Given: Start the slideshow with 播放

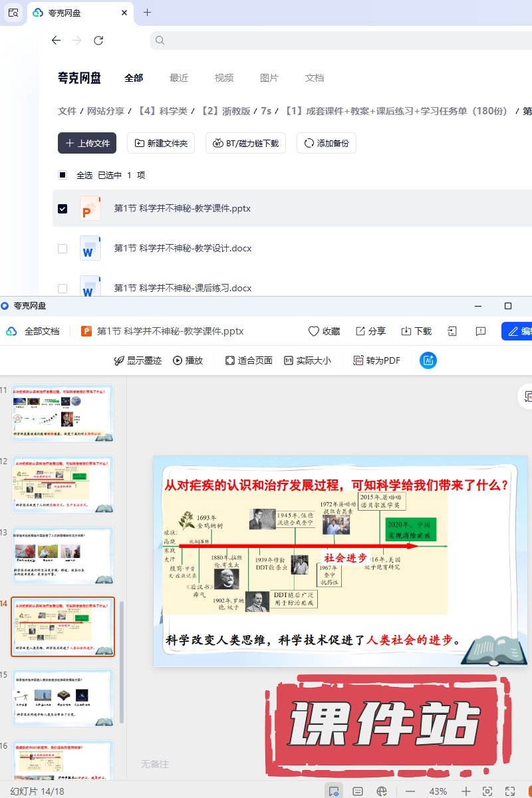Looking at the screenshot, I should click(188, 360).
